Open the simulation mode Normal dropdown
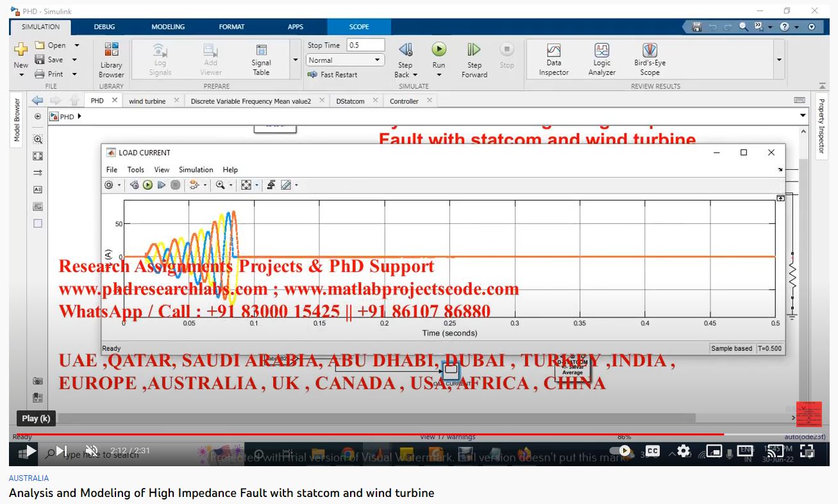Image resolution: width=838 pixels, height=504 pixels. pyautogui.click(x=345, y=60)
